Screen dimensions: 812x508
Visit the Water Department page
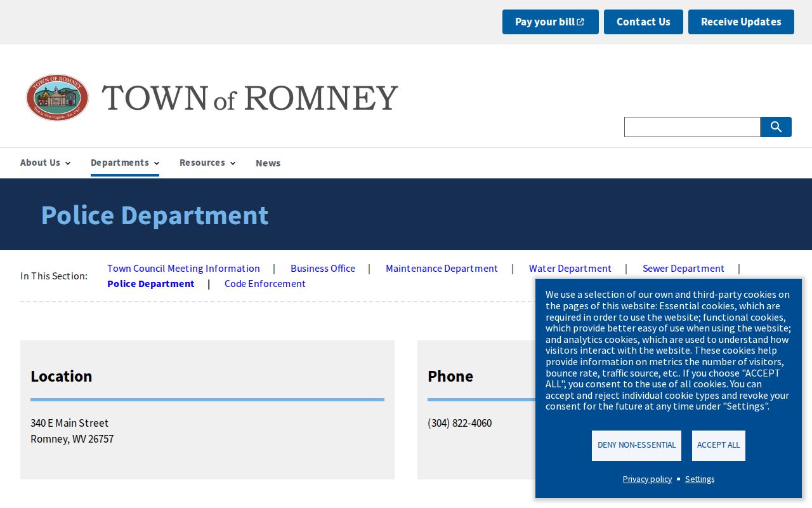[570, 268]
